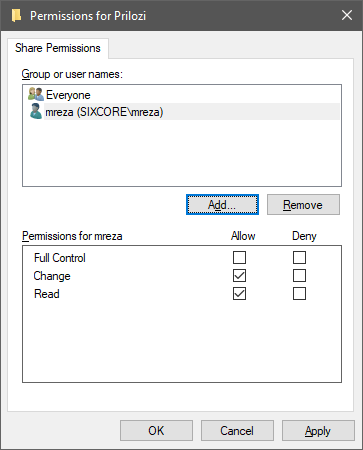Enable Full Control Allow checkbox
The width and height of the screenshot is (363, 450).
[239, 258]
